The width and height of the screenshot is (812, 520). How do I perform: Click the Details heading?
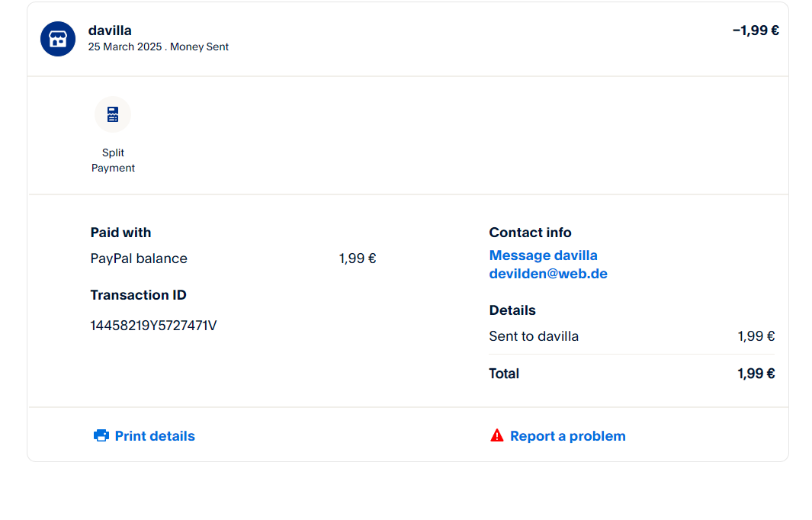tap(512, 310)
